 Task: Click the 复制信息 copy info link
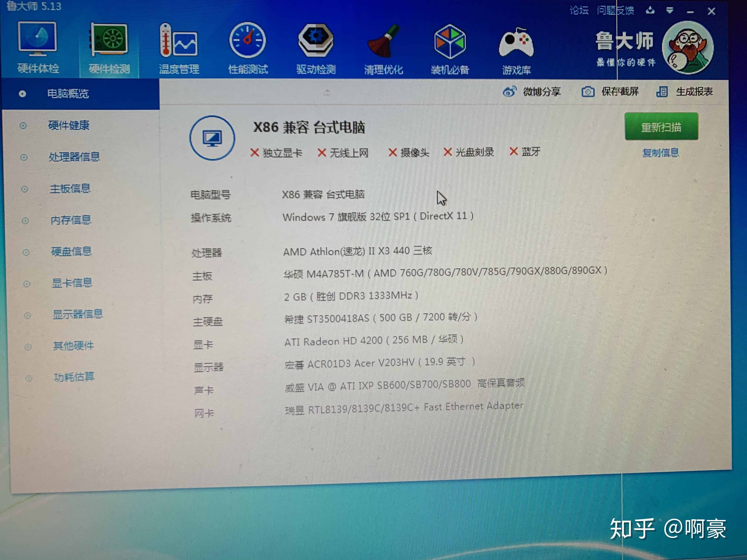(660, 153)
